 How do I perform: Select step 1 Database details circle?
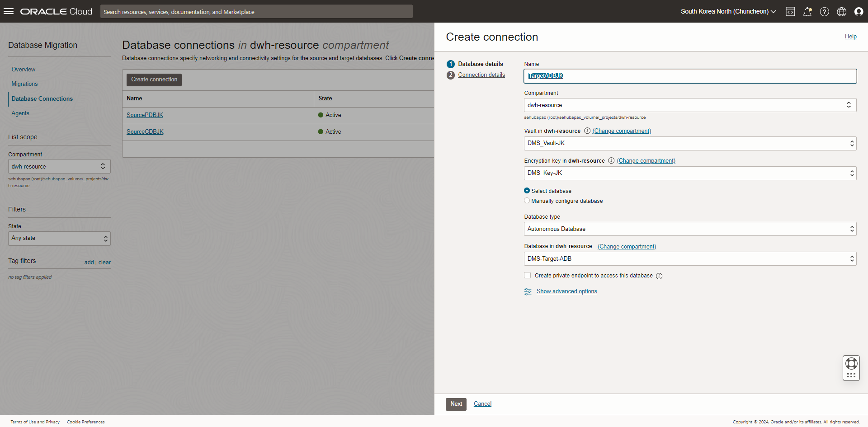click(x=451, y=64)
